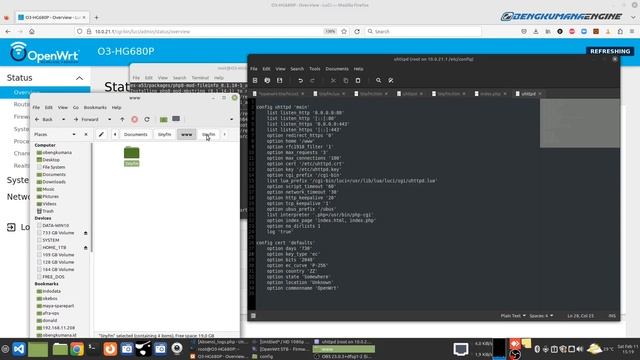The image size is (640, 360).
Task: Select Downloads in Places sidebar
Action: (54, 182)
